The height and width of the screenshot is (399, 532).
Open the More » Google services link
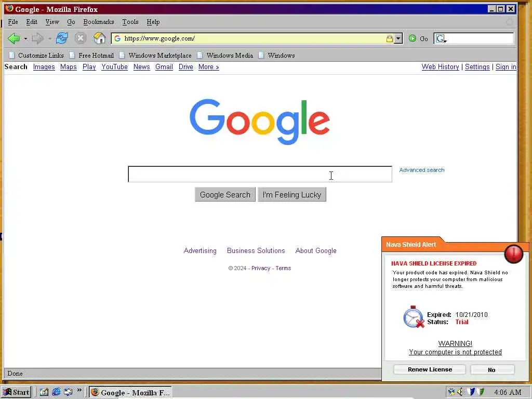click(x=209, y=67)
